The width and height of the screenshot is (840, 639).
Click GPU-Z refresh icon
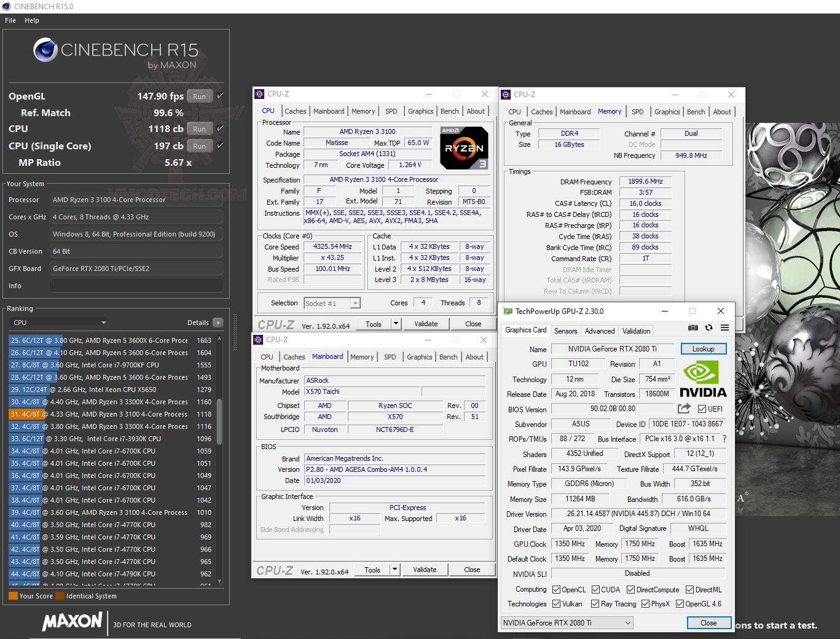coord(709,328)
